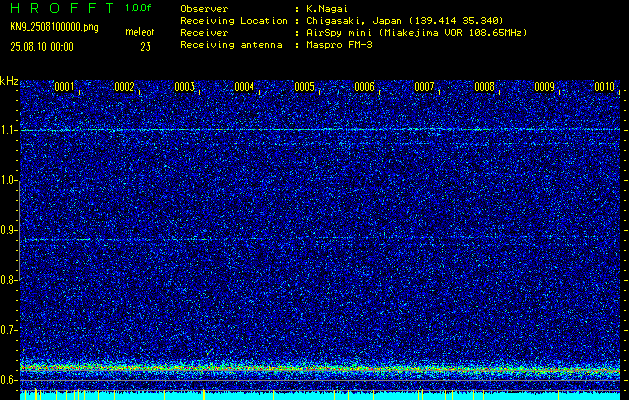Pick the 0.6 frequency axis label

(x=8, y=380)
